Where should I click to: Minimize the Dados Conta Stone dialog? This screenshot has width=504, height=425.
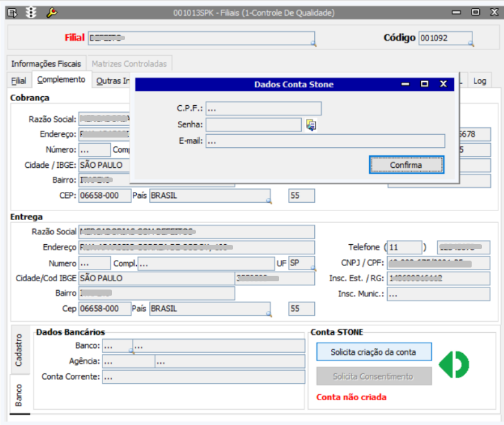pos(405,84)
